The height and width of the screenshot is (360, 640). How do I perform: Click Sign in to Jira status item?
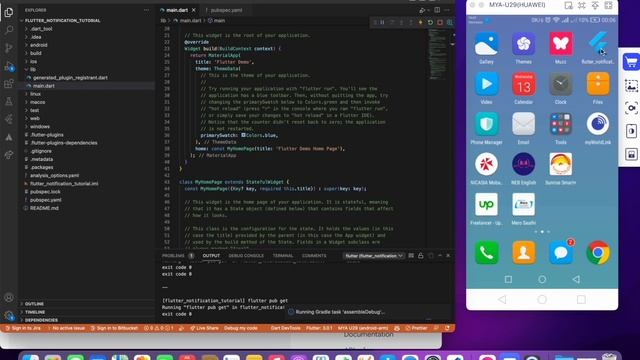(23, 328)
